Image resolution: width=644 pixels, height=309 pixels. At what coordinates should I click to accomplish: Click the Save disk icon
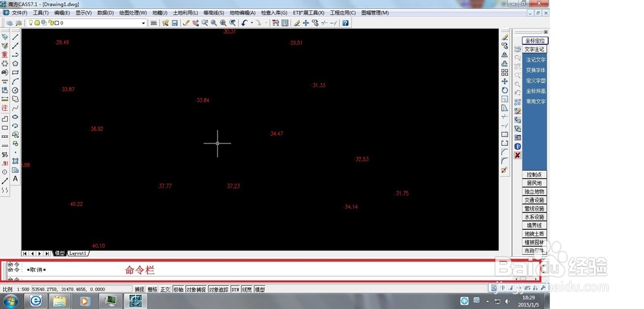click(175, 23)
